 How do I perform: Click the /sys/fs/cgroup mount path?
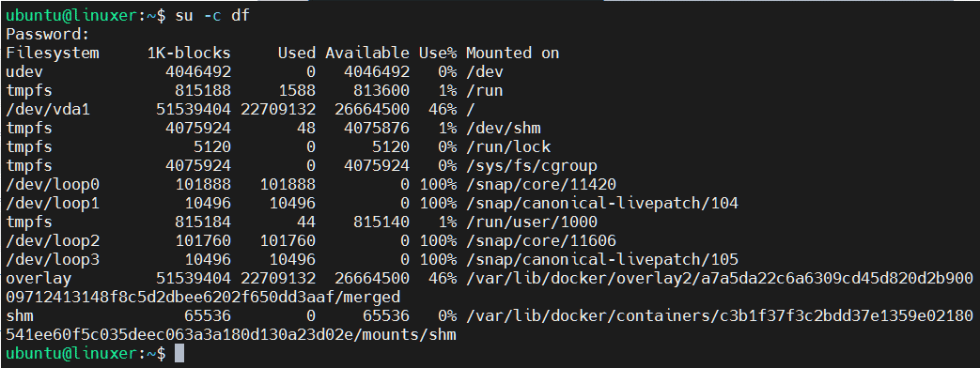pyautogui.click(x=532, y=165)
